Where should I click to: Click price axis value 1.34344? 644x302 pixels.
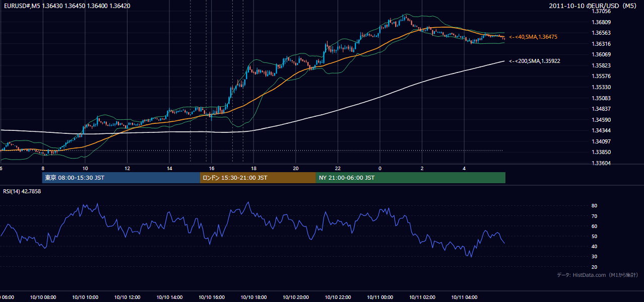click(x=602, y=130)
